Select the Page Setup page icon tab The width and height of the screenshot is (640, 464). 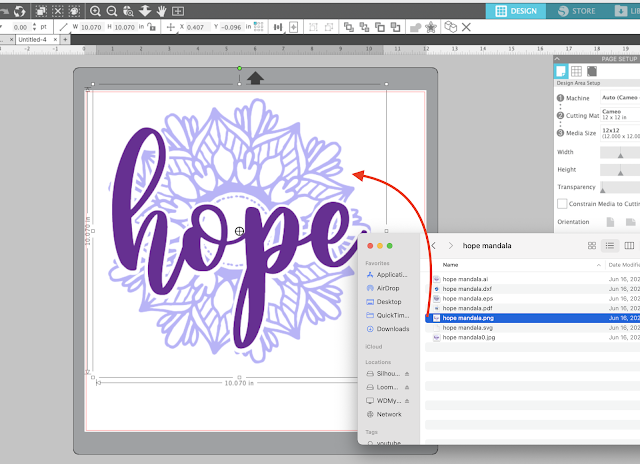(x=561, y=71)
